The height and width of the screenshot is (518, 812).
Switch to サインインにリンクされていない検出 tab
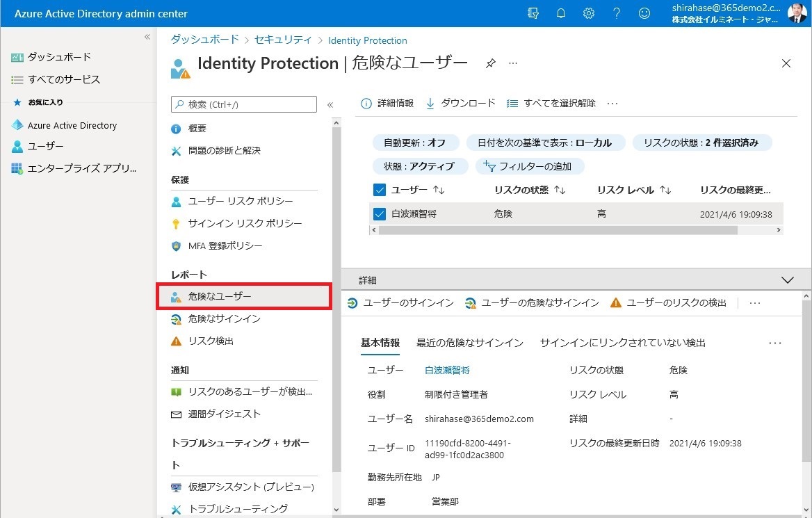pos(623,343)
